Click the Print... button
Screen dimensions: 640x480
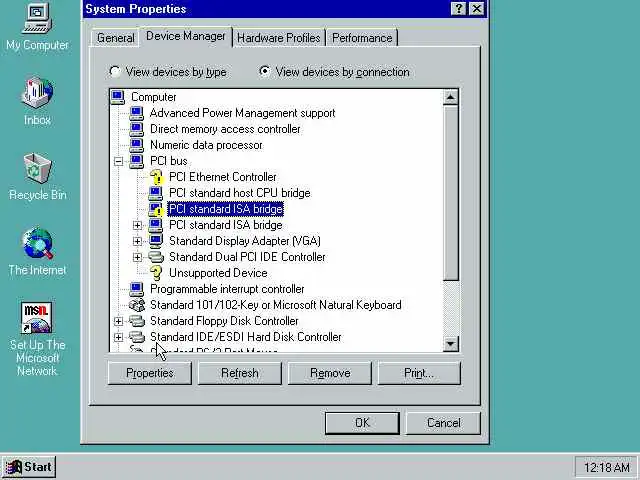tap(419, 373)
